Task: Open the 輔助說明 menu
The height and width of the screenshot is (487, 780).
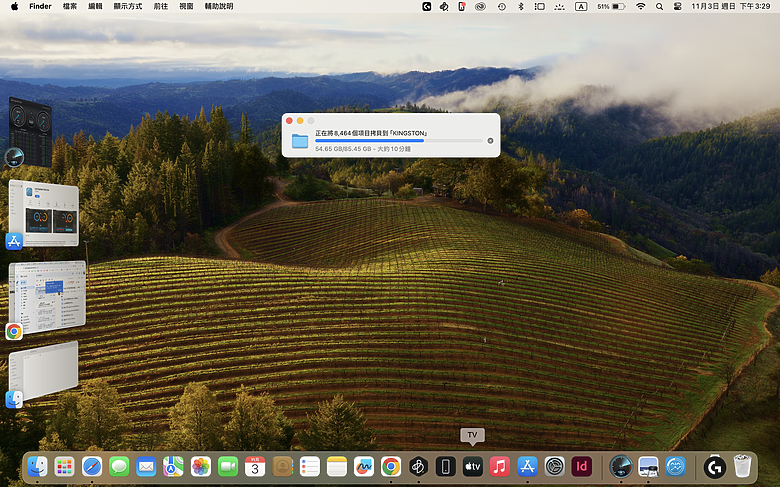Action: point(219,6)
